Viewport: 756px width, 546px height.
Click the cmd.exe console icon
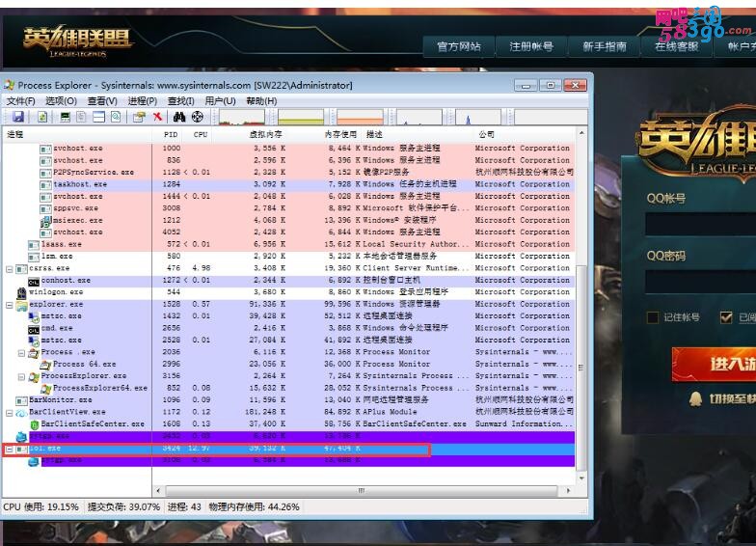[x=34, y=328]
